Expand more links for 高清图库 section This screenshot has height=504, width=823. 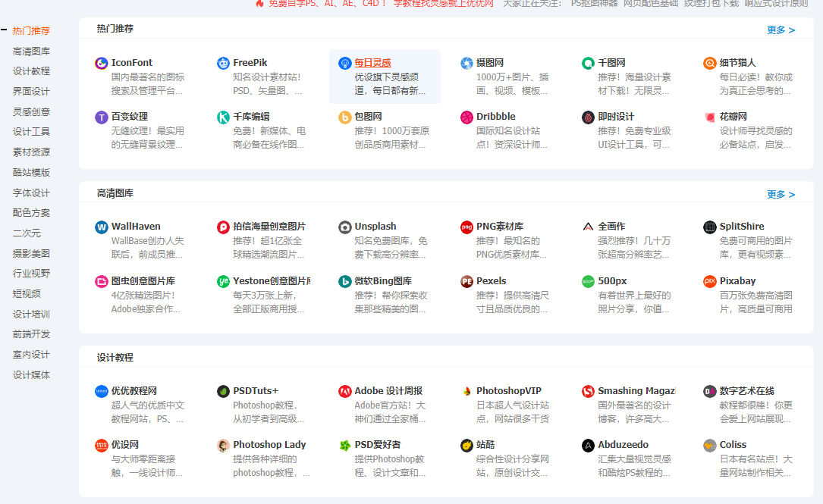point(781,195)
